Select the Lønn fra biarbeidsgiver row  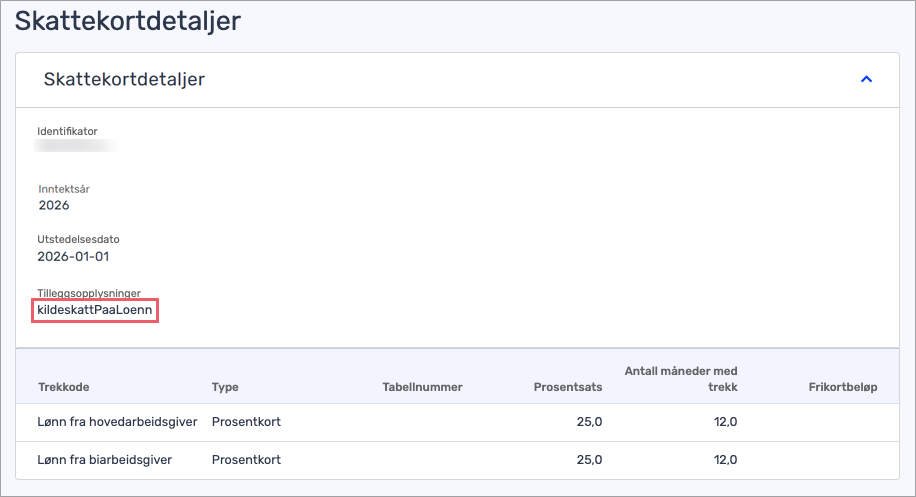coord(105,460)
